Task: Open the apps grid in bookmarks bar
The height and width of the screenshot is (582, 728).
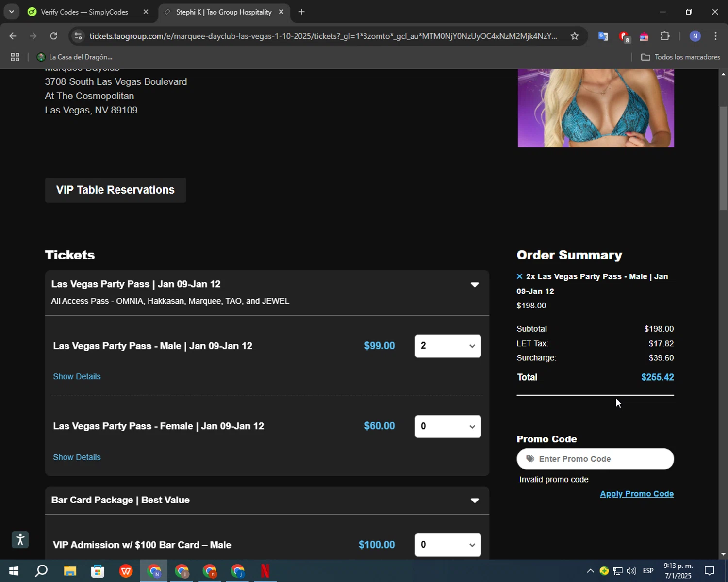Action: (15, 57)
